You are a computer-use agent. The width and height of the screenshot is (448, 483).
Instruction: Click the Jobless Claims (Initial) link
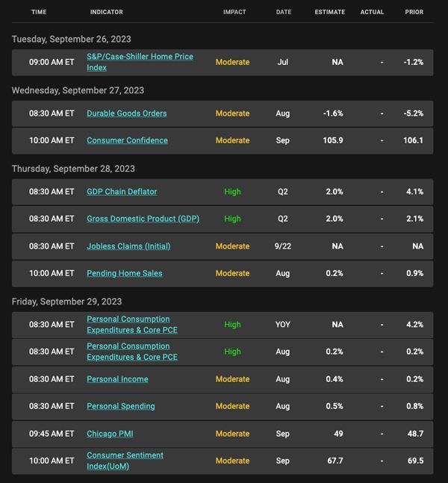[128, 246]
